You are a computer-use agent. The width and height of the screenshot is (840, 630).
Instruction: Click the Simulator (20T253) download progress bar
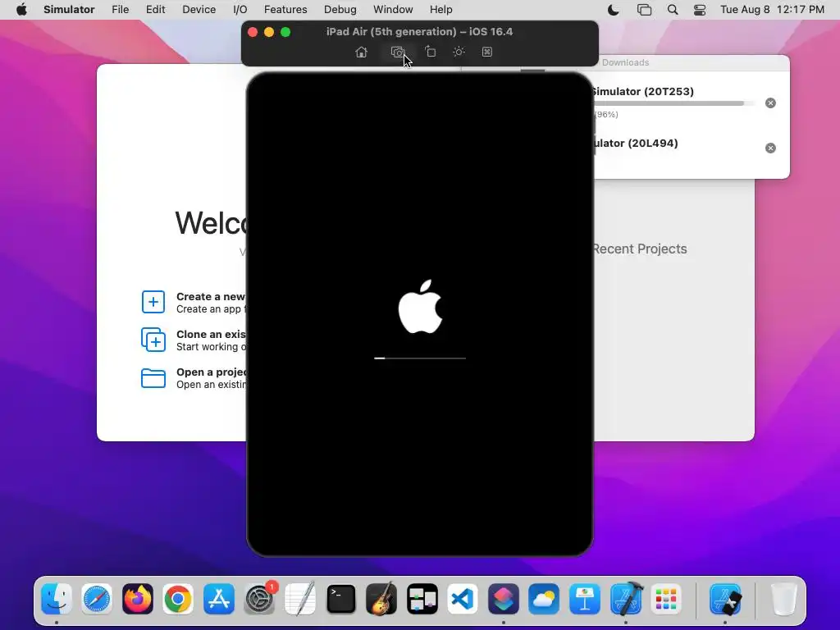pos(674,103)
